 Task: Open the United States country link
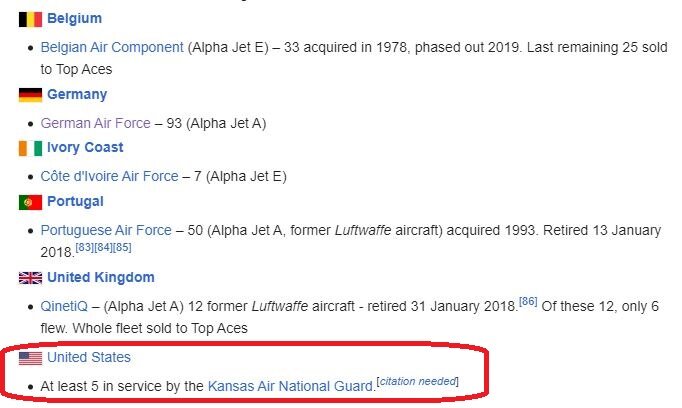point(89,357)
